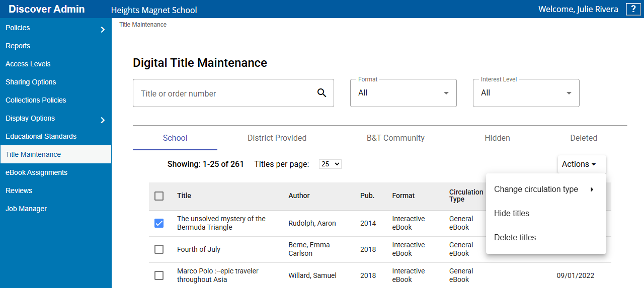This screenshot has height=288, width=644.
Task: Click The unsolved mystery of the Bermuda Triangle
Action: click(221, 223)
